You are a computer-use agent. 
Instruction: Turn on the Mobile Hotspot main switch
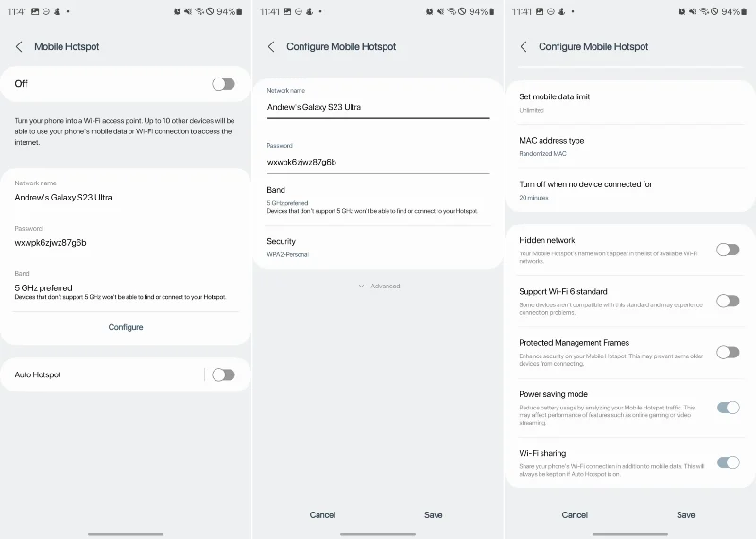(223, 84)
